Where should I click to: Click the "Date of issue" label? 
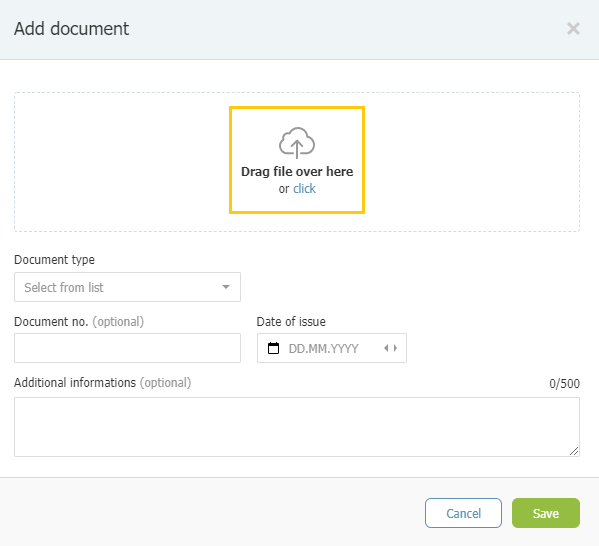coord(291,322)
